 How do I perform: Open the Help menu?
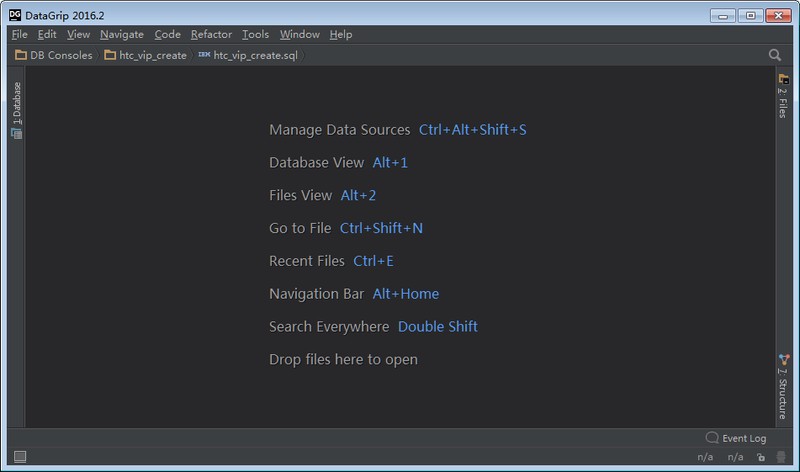click(340, 34)
